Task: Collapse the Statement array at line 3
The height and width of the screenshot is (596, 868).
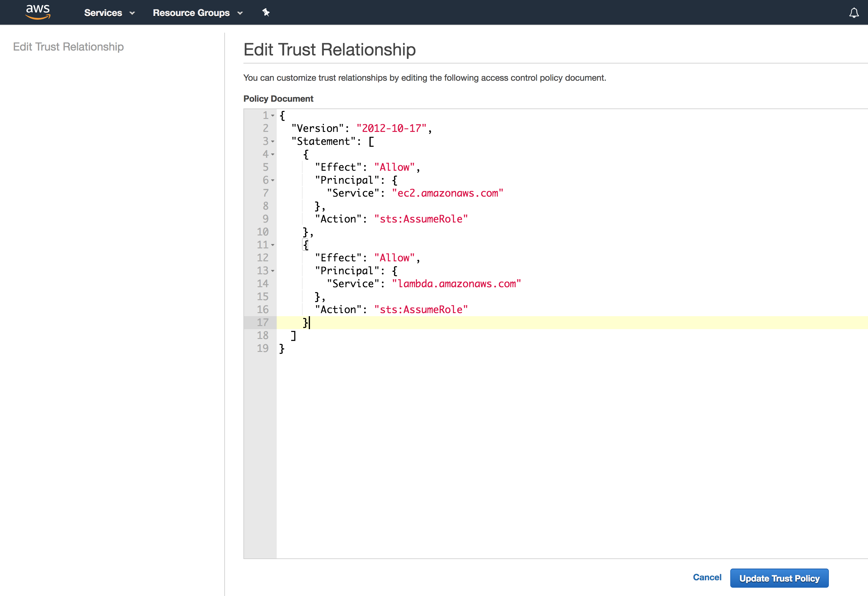Action: coord(273,141)
